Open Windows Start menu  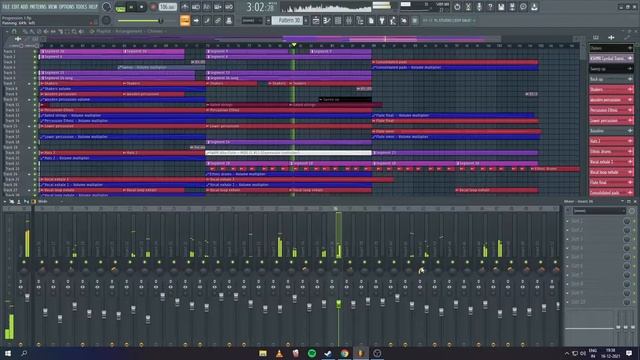point(8,353)
